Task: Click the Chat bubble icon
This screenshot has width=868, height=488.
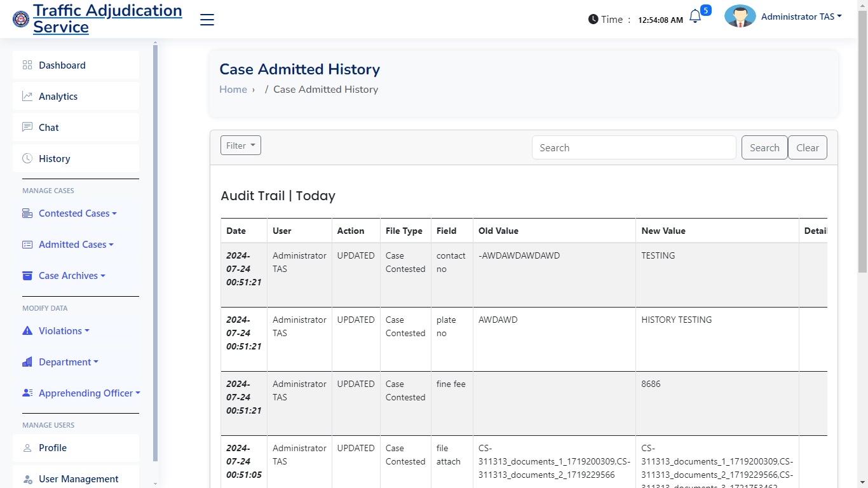Action: tap(27, 127)
